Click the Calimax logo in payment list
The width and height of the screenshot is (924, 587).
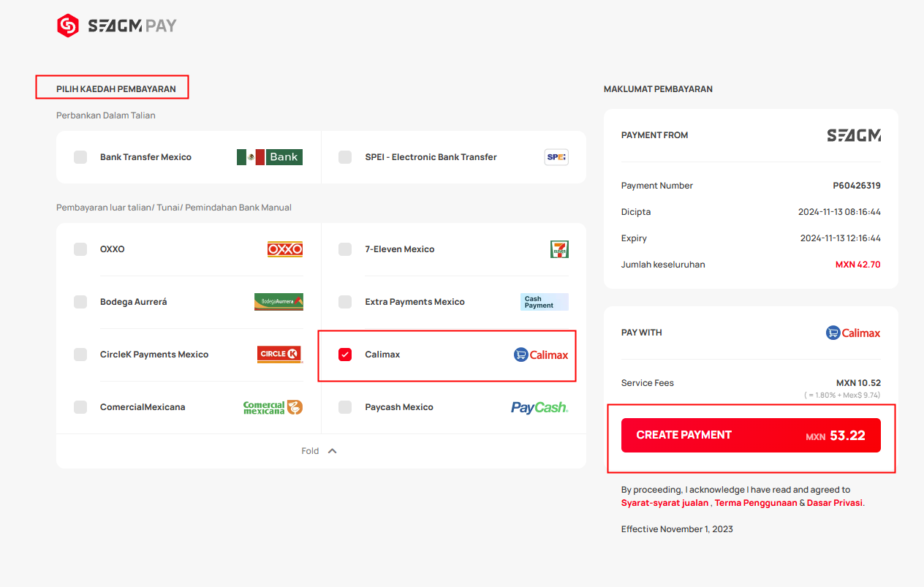(x=541, y=355)
